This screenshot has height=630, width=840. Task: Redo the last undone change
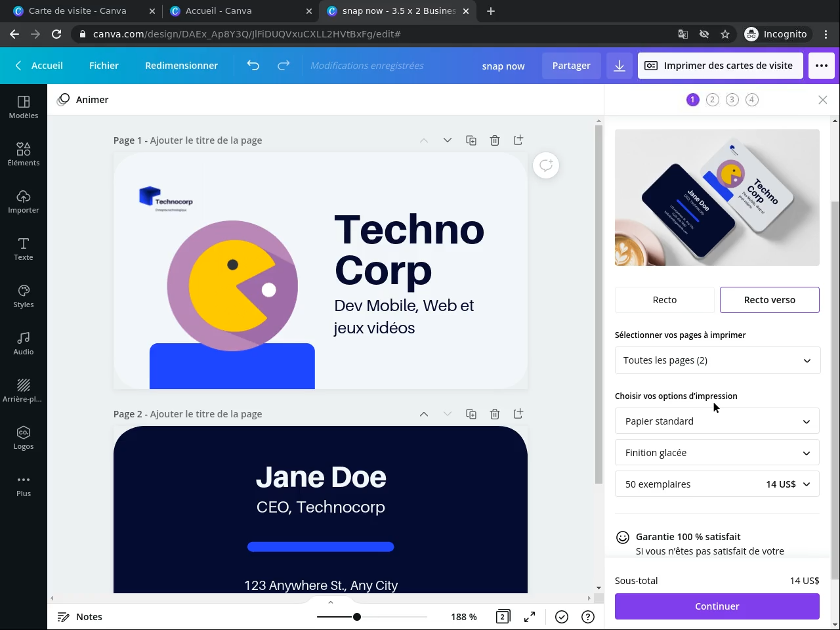[283, 66]
